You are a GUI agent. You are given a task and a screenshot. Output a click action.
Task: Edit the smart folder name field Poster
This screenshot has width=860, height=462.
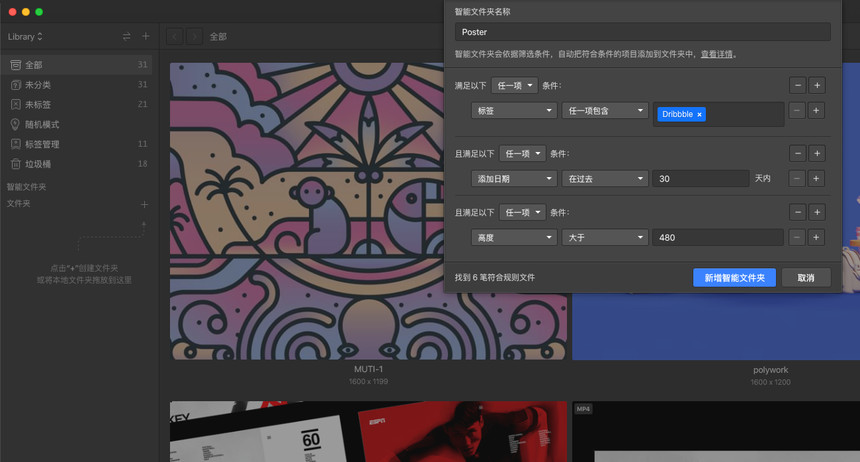pyautogui.click(x=642, y=32)
